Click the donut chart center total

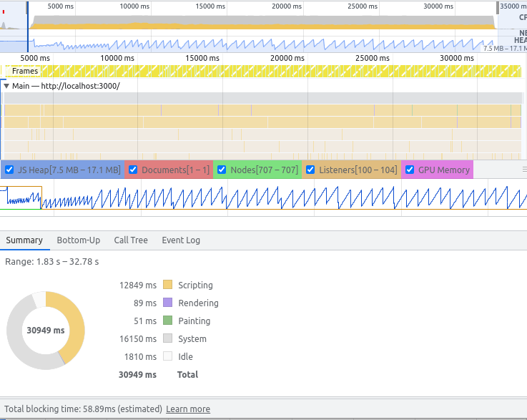[46, 331]
